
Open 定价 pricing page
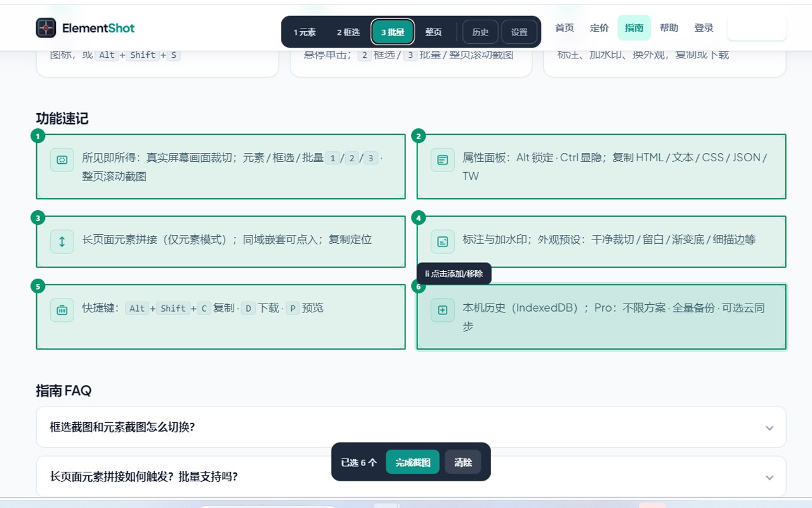[599, 28]
